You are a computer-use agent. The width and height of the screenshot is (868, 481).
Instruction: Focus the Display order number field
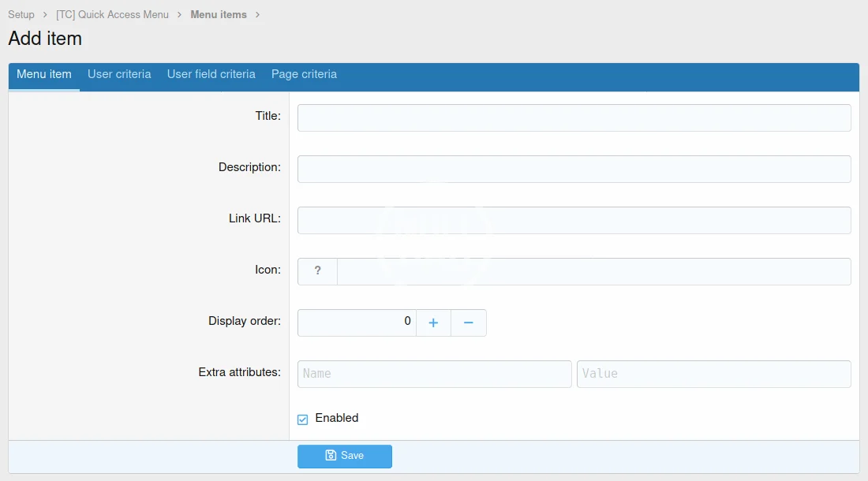[357, 323]
